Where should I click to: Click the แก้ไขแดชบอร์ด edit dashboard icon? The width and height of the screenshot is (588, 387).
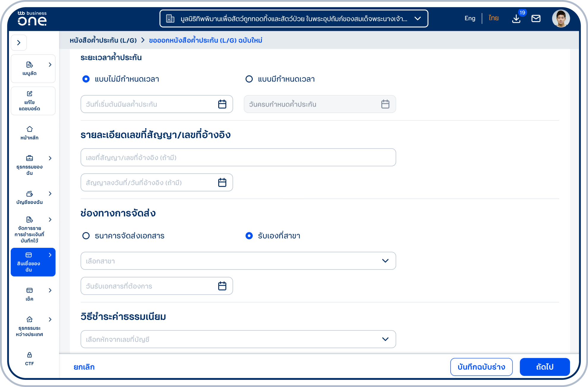point(29,94)
